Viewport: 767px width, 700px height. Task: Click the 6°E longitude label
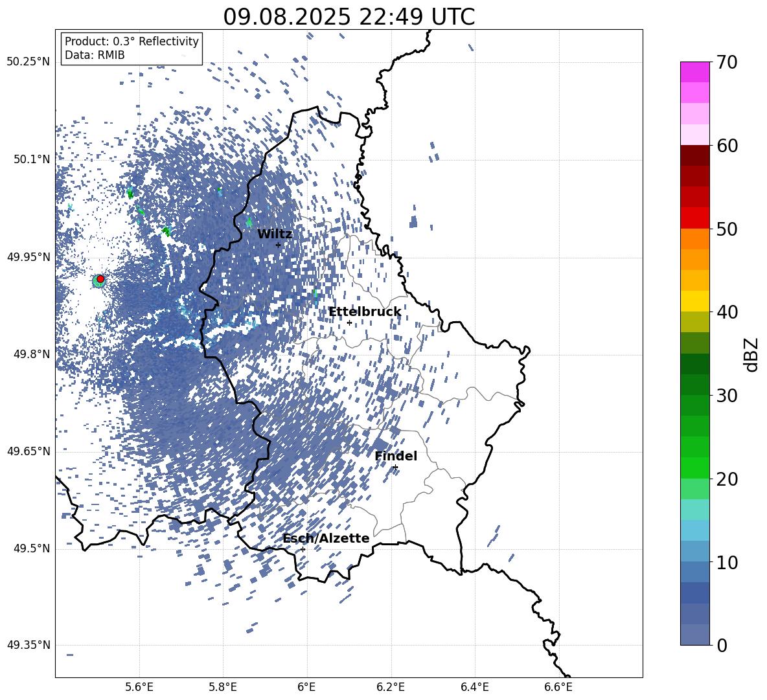click(306, 687)
